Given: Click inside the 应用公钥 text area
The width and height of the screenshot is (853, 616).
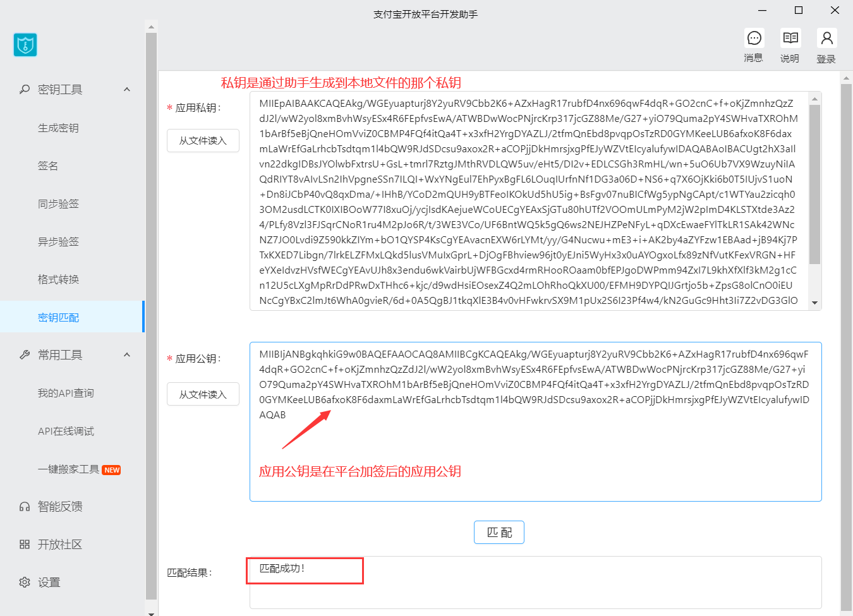Looking at the screenshot, I should (x=536, y=422).
